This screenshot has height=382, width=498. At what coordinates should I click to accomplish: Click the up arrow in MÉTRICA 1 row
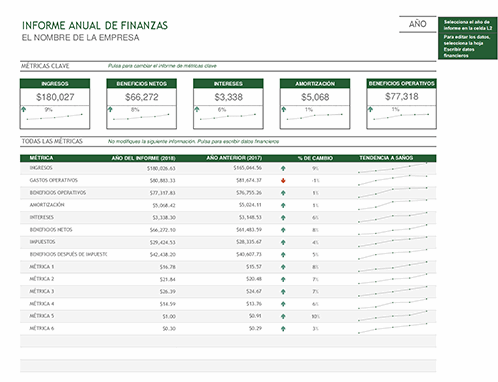pos(283,267)
